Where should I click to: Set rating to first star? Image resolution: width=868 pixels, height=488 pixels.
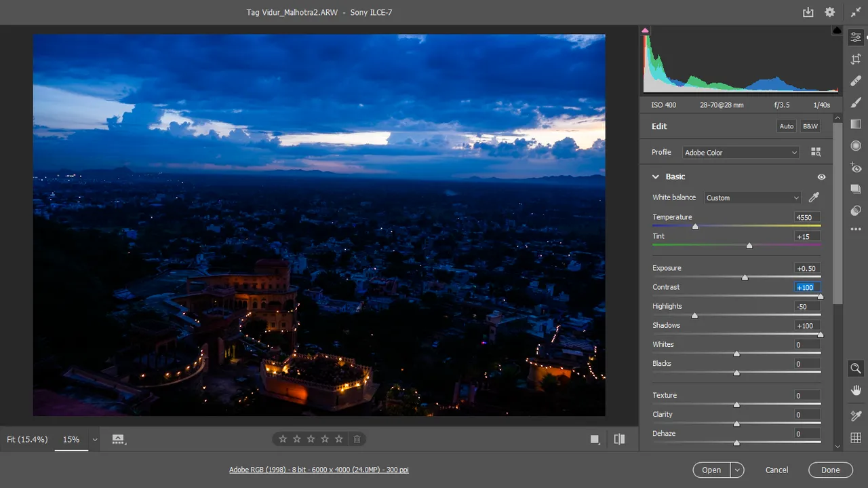point(283,439)
